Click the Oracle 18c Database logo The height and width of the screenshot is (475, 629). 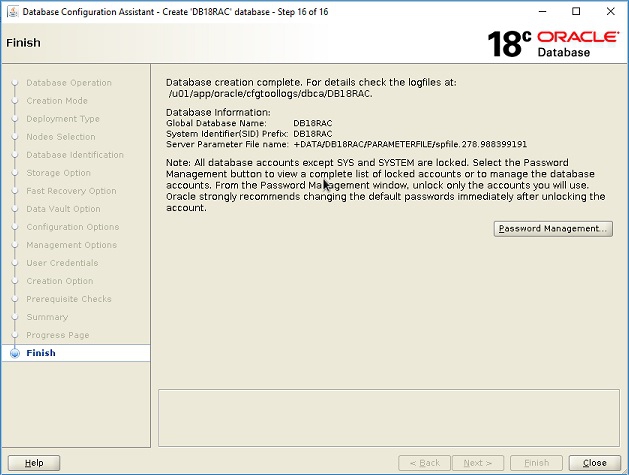(553, 44)
